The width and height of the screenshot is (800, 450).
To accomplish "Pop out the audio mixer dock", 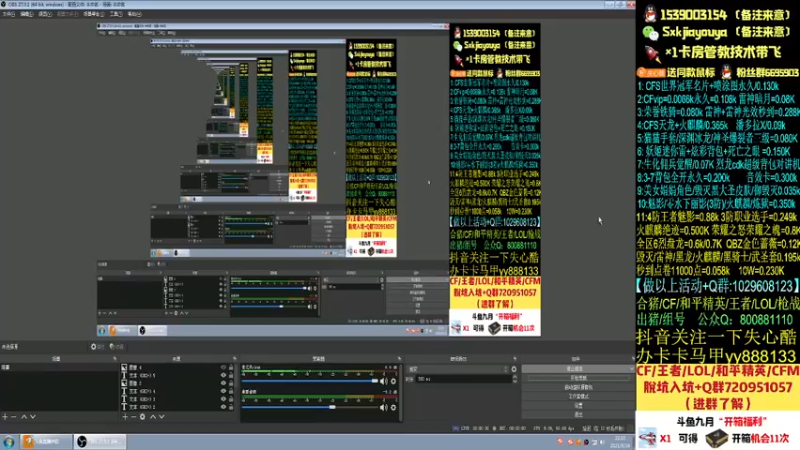I will point(399,359).
